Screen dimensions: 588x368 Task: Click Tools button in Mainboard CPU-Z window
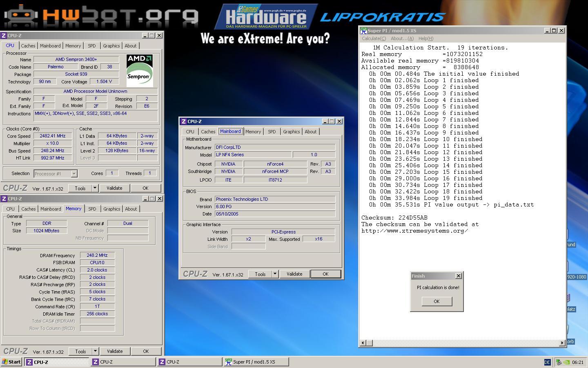point(260,274)
